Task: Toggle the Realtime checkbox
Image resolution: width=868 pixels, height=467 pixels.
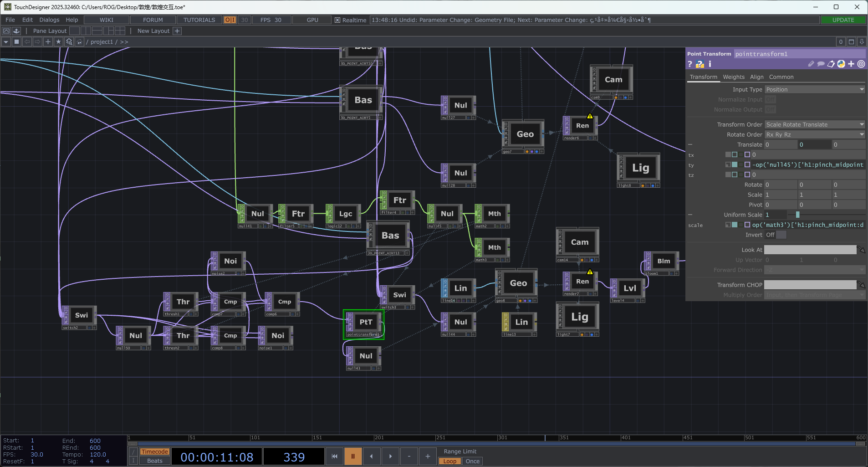Action: click(x=337, y=20)
